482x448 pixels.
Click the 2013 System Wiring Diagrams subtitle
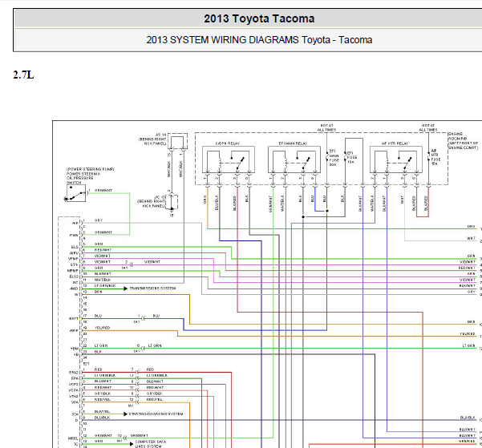point(248,39)
